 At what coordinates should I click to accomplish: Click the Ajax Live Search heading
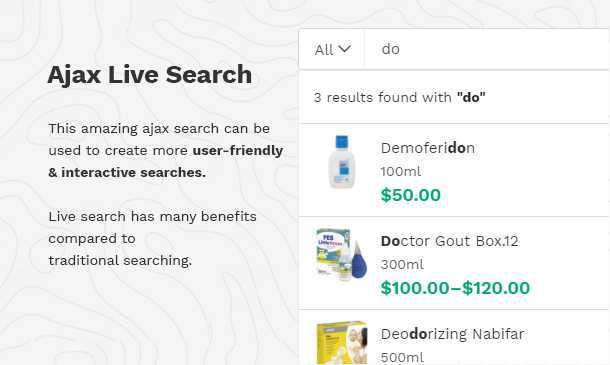[150, 74]
